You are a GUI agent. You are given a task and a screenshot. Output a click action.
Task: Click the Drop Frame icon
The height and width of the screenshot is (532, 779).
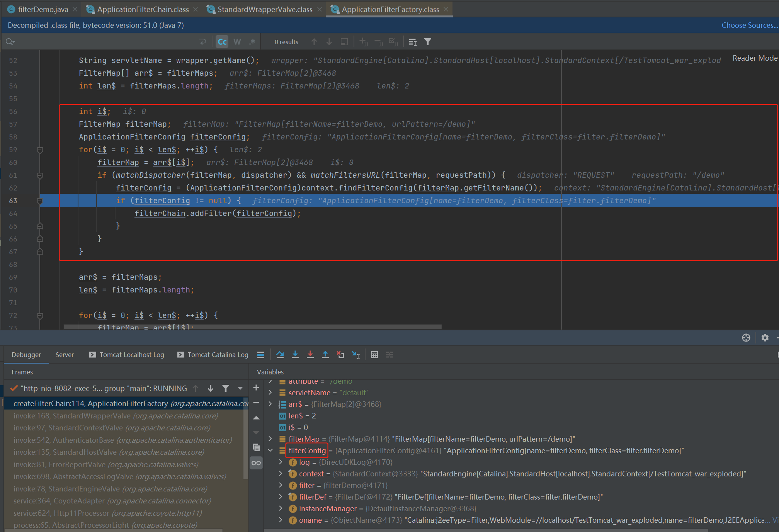point(340,355)
